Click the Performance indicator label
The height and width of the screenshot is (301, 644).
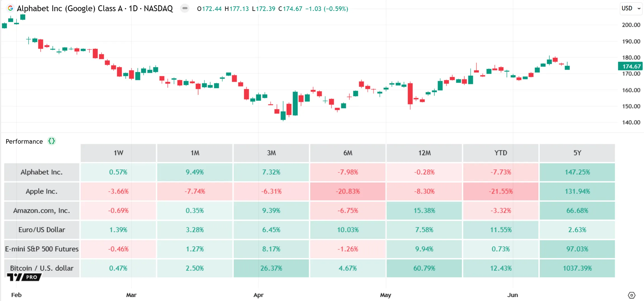[24, 141]
